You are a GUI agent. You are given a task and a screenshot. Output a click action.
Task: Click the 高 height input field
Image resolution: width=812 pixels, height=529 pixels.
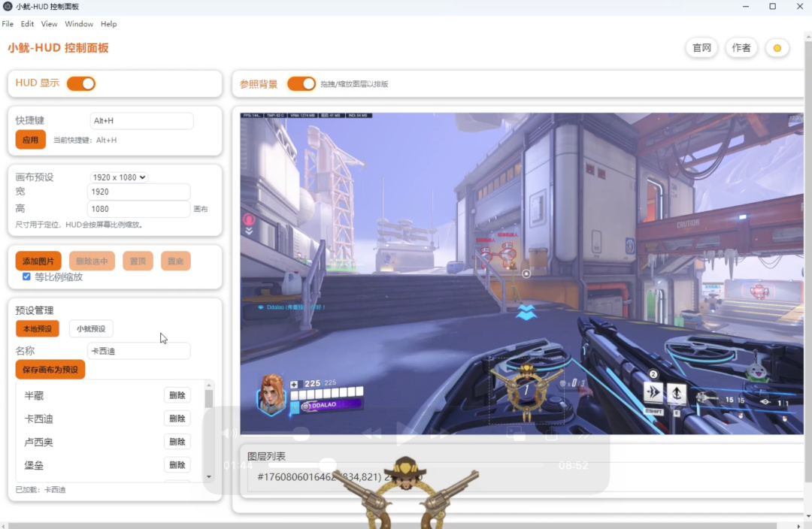tap(139, 209)
